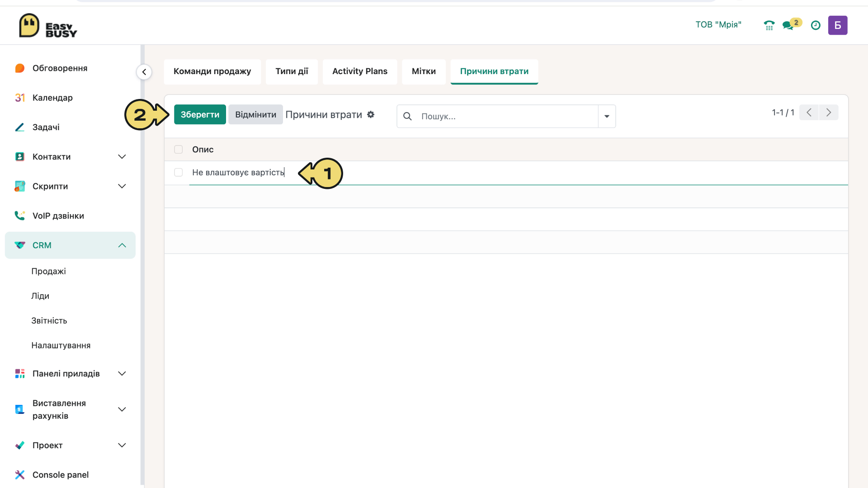Go to previous page of records
The height and width of the screenshot is (488, 868).
809,113
